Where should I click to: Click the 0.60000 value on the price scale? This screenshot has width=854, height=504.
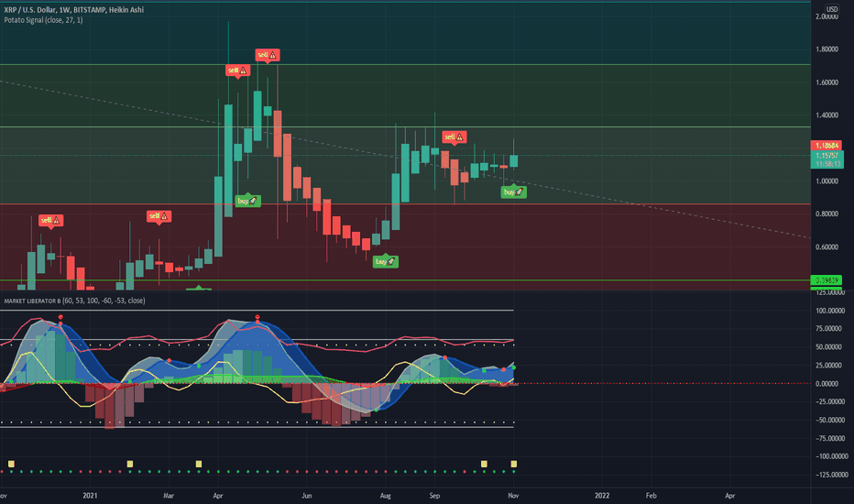pos(827,247)
